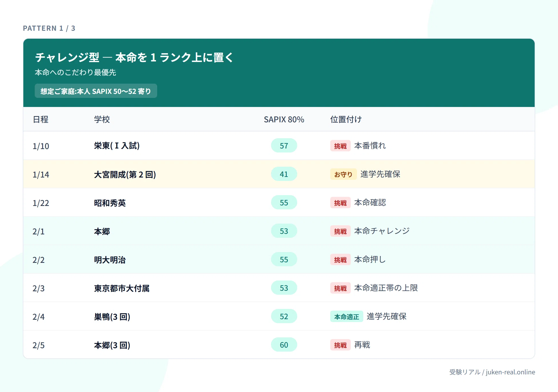Click the subtitle 本命へのこだわり最優先
Viewport: 558px width, 392px height.
click(75, 72)
